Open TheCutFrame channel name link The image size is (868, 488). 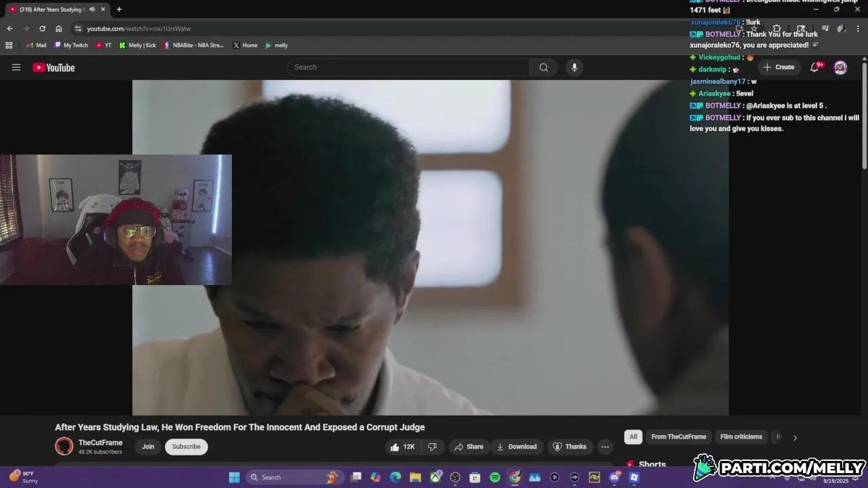pos(100,443)
